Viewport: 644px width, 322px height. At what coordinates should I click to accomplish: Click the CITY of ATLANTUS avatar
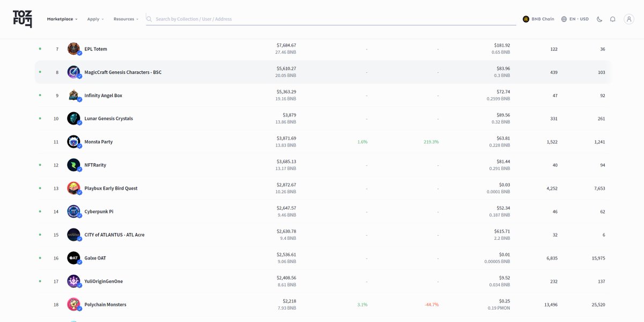click(x=74, y=235)
